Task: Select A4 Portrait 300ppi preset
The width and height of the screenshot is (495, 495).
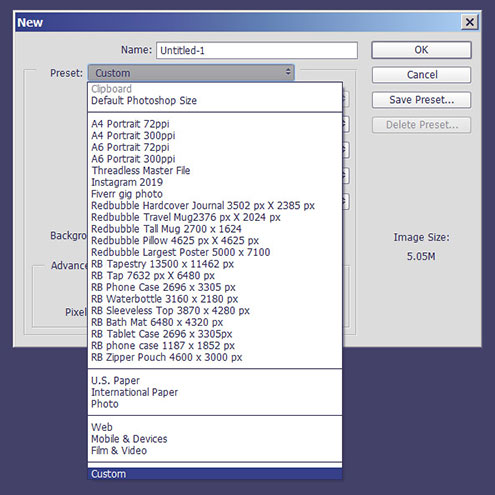Action: [215, 135]
